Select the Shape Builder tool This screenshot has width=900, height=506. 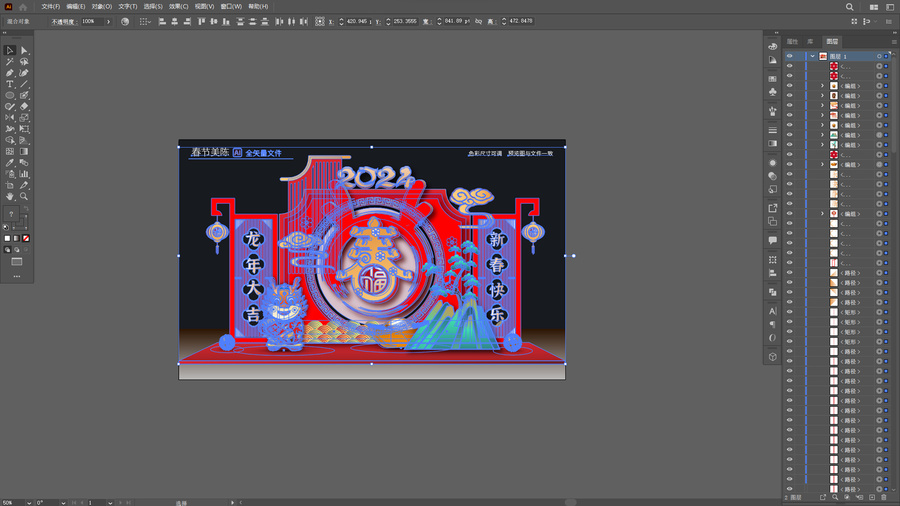point(10,140)
